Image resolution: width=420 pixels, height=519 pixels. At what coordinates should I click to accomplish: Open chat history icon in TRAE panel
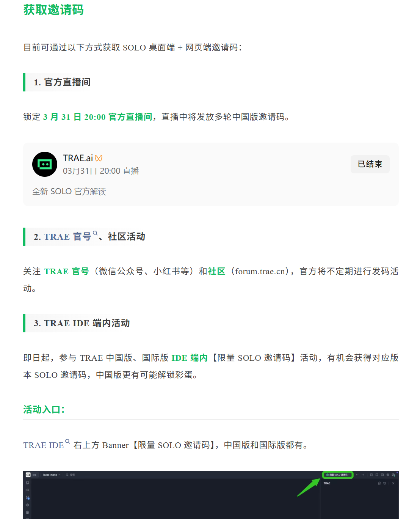click(384, 483)
